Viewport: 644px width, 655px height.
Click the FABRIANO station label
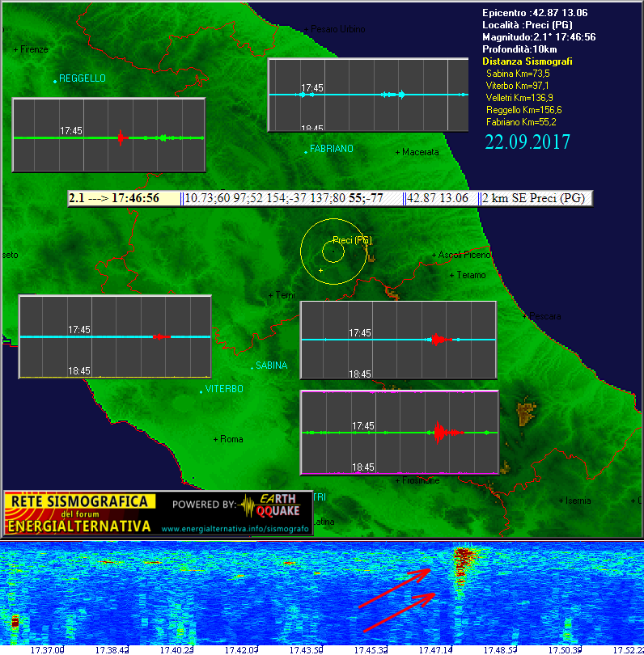332,148
